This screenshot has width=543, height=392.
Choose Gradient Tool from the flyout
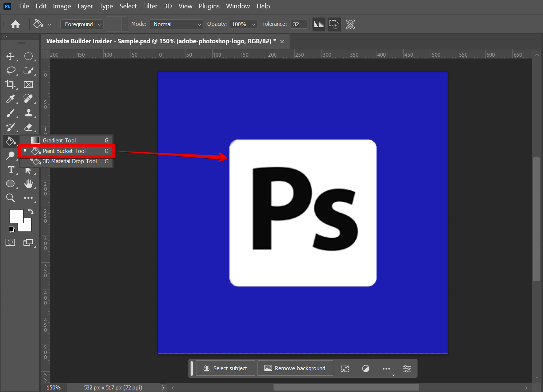pyautogui.click(x=59, y=140)
